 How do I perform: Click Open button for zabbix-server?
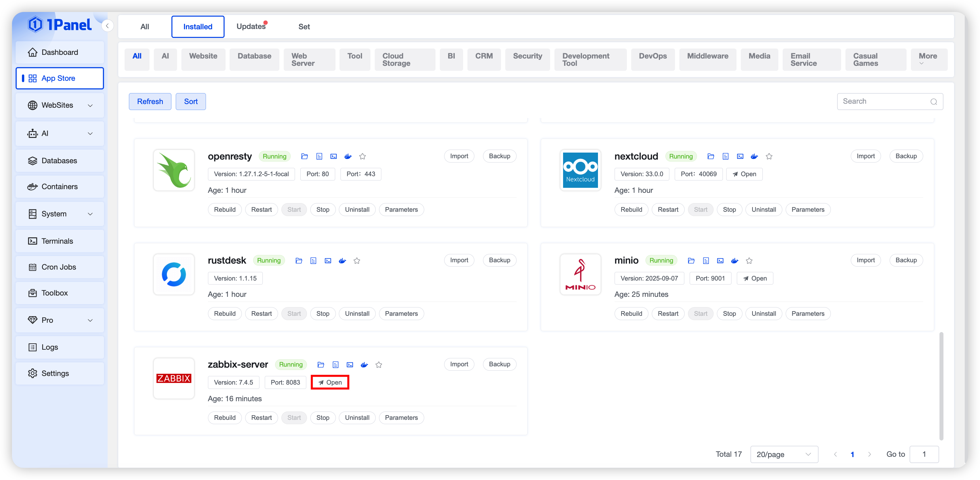pos(330,382)
